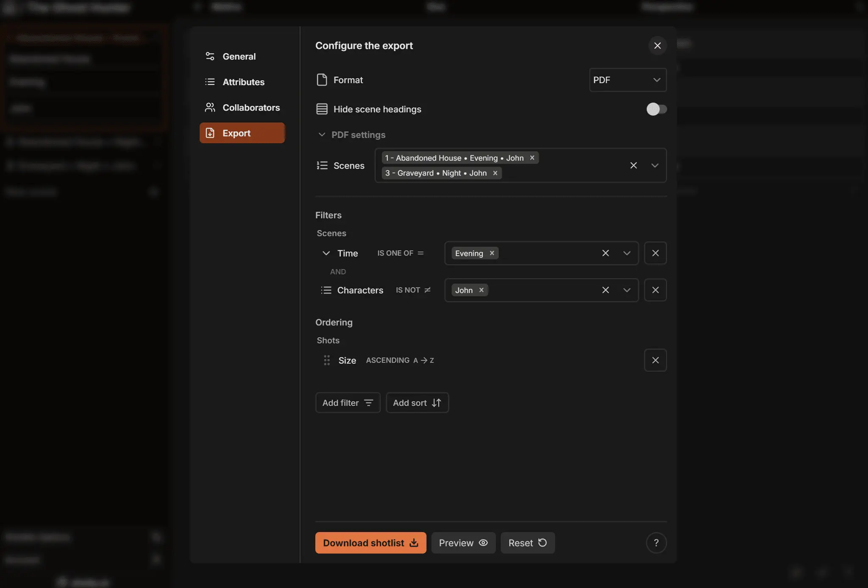The image size is (868, 588).
Task: Delete the Characters filter row
Action: [x=655, y=290]
